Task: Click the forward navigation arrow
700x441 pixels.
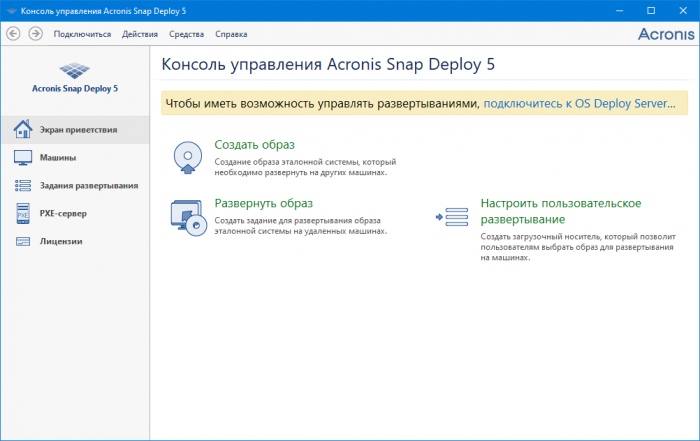Action: (36, 33)
